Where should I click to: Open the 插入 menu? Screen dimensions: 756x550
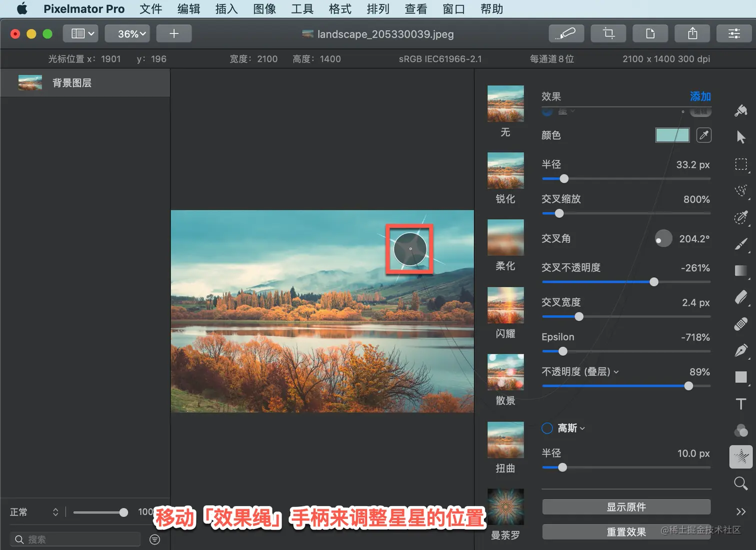coord(226,9)
